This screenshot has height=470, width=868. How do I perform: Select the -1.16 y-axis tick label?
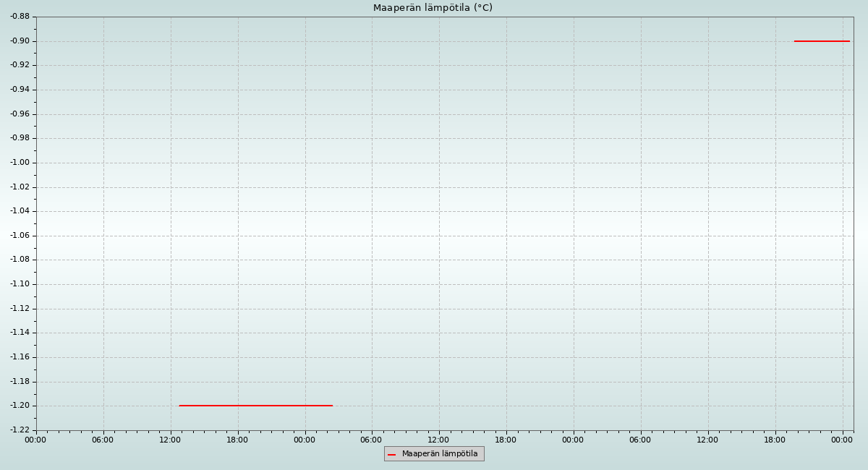pyautogui.click(x=20, y=357)
